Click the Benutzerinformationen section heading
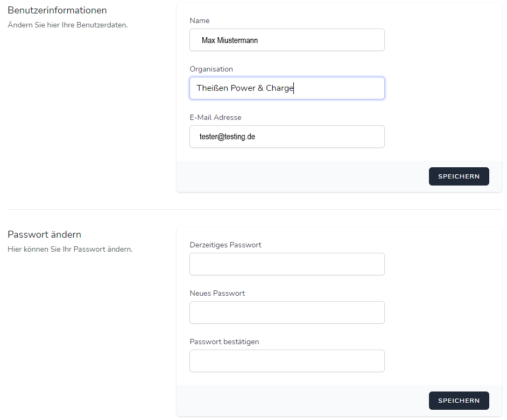This screenshot has height=420, width=507. point(57,10)
